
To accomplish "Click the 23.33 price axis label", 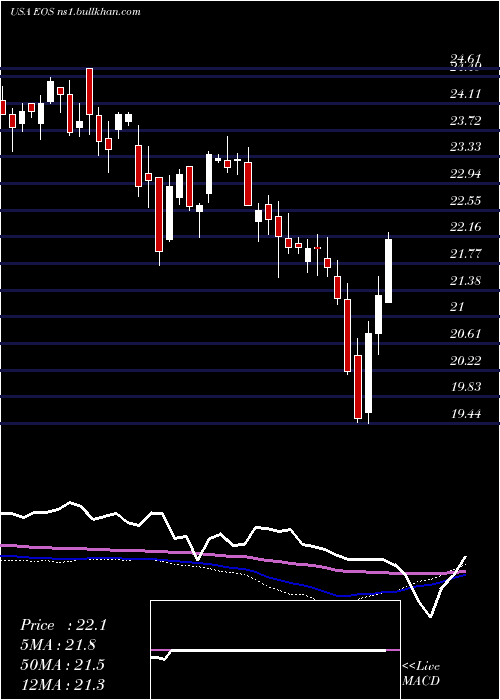I will point(466,147).
